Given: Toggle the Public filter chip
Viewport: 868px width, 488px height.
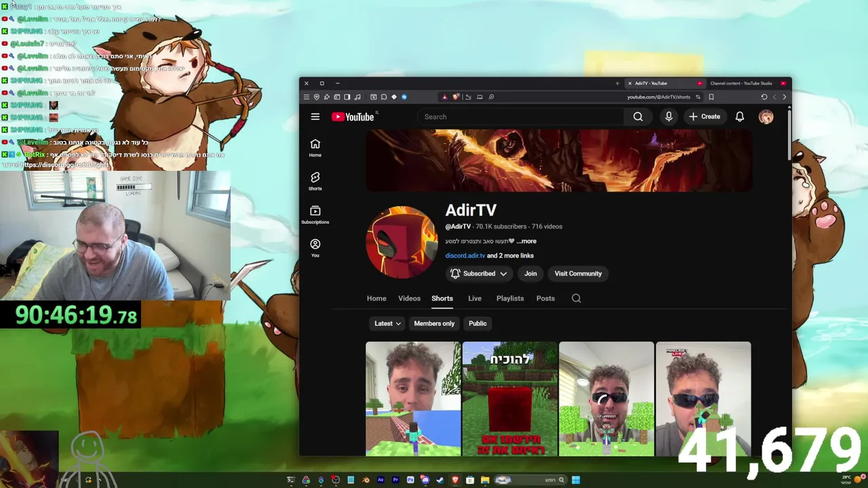Looking at the screenshot, I should pos(477,323).
